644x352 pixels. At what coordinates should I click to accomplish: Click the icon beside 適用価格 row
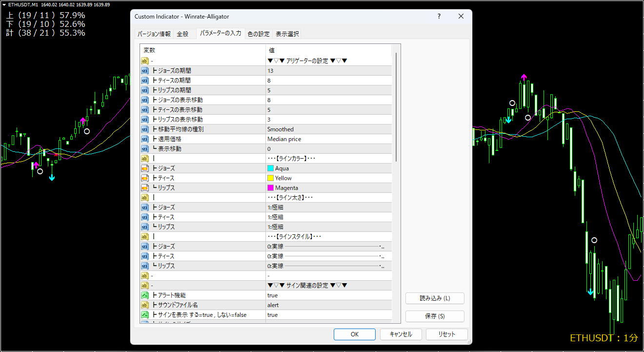coord(145,139)
